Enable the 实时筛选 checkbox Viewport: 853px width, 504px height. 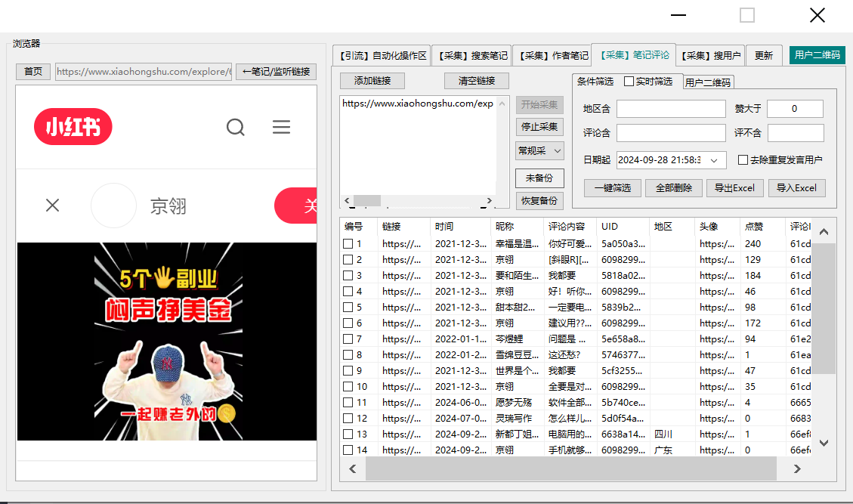629,82
